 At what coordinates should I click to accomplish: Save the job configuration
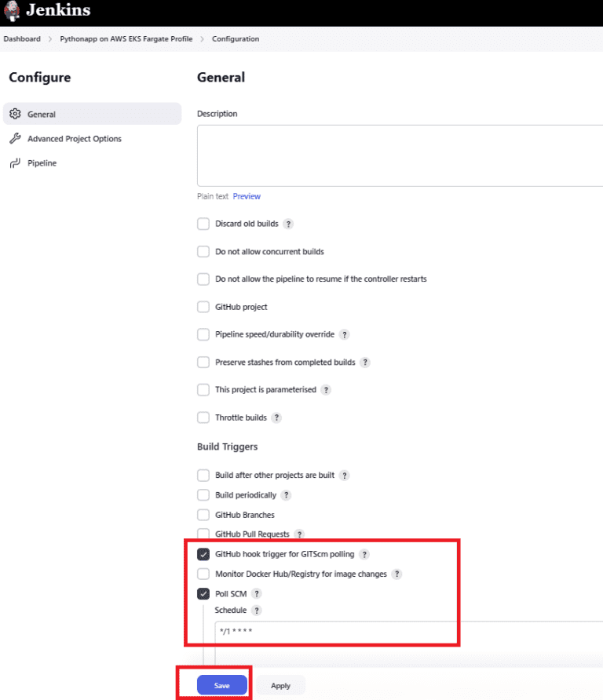222,685
